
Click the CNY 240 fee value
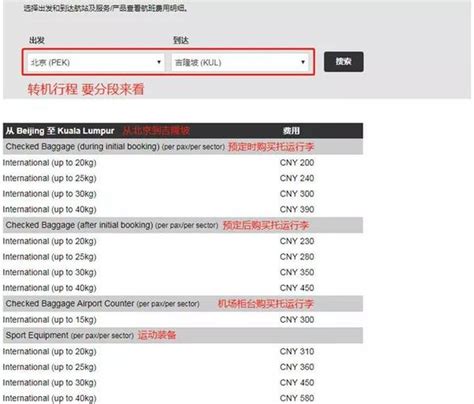pos(297,178)
